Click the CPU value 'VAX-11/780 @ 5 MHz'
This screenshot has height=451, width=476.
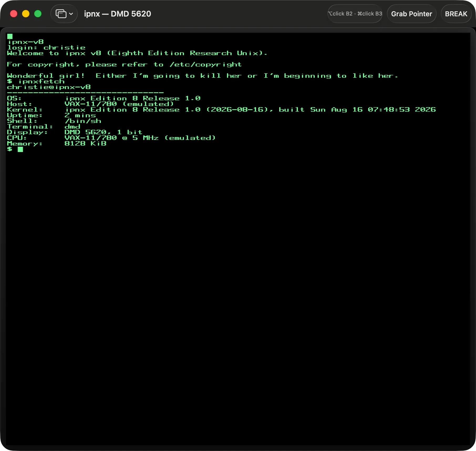112,138
